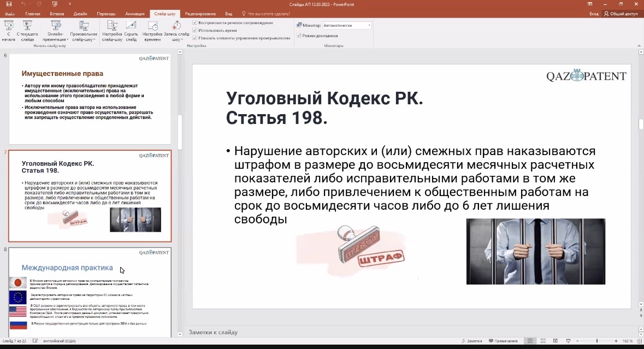Fit slide to window icon
Screen dimensions: 644x349
coord(638,341)
